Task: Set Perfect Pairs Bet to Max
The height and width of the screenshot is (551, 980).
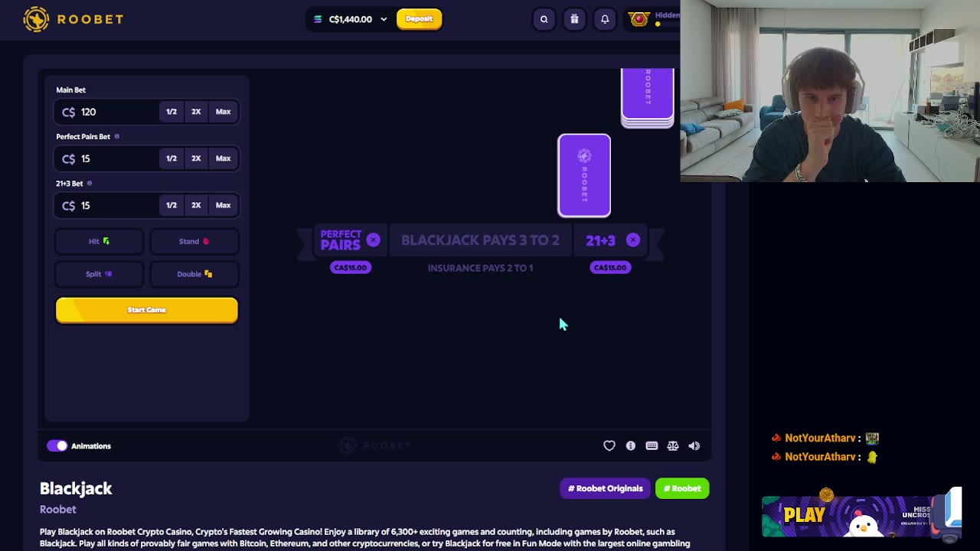Action: point(223,158)
